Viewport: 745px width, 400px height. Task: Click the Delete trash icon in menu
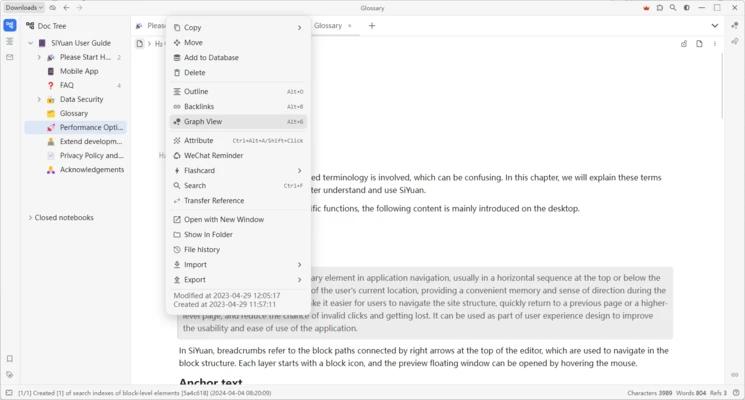177,73
